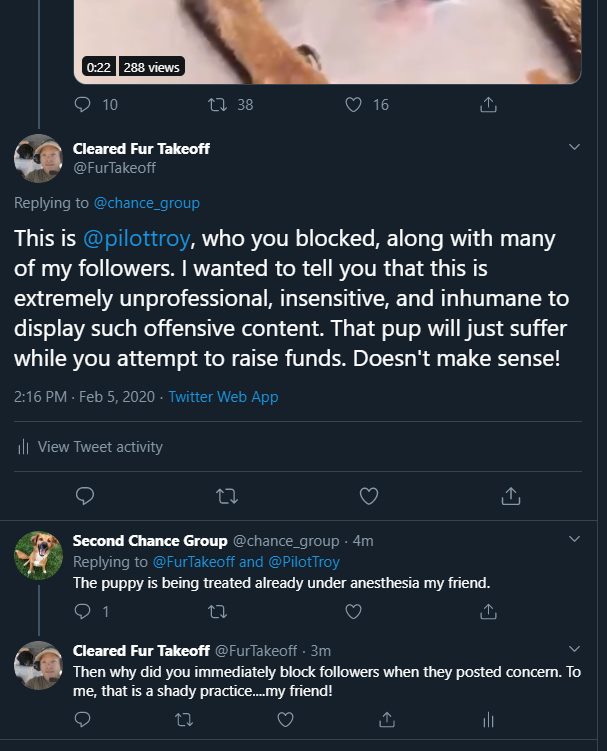Viewport: 607px width, 751px height.
Task: Retweet the main Cleared Fur Takeoff tweet
Action: pyautogui.click(x=227, y=495)
